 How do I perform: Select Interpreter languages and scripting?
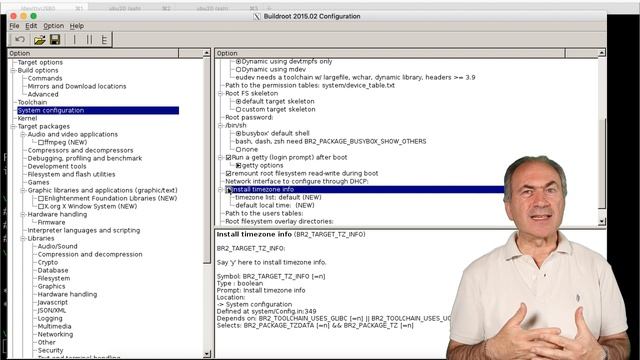[84, 231]
